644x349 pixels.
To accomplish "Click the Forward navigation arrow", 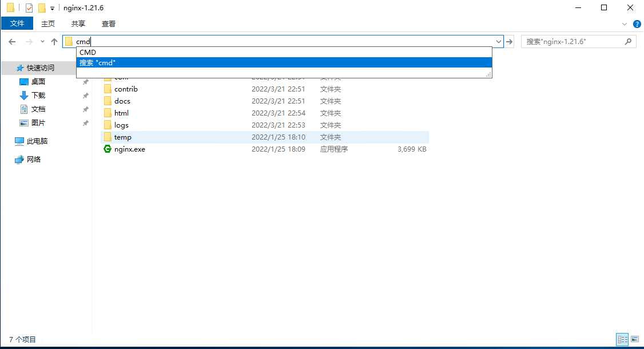I will coord(29,42).
